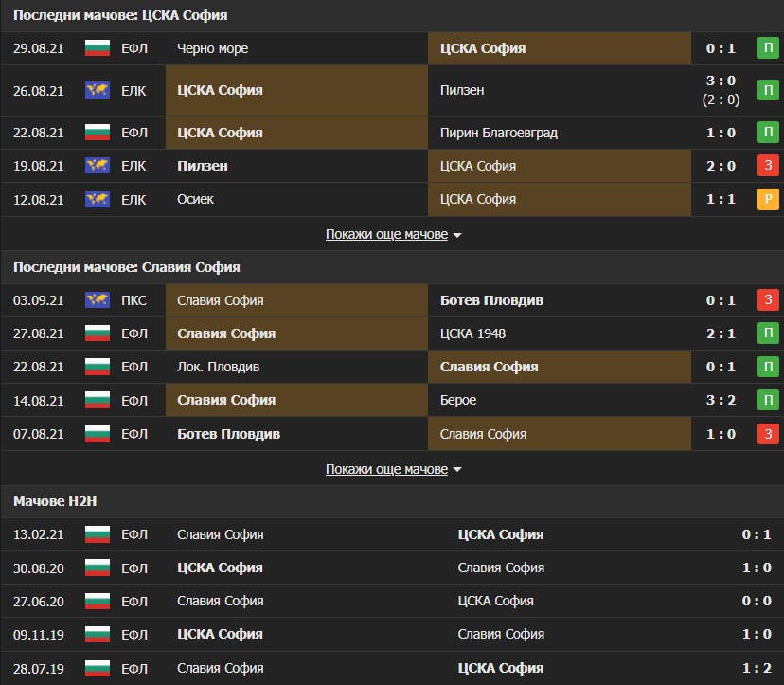Click the green П badge for Пирин Благоевград match
The width and height of the screenshot is (784, 685).
click(x=769, y=132)
